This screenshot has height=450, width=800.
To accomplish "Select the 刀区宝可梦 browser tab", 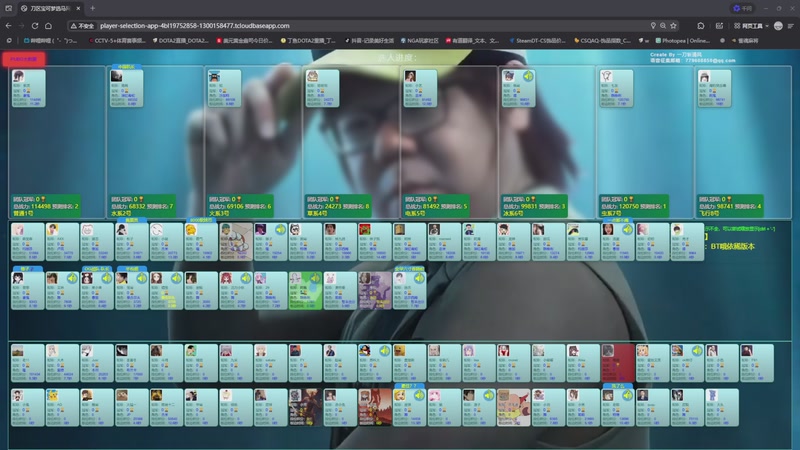I will pyautogui.click(x=49, y=8).
